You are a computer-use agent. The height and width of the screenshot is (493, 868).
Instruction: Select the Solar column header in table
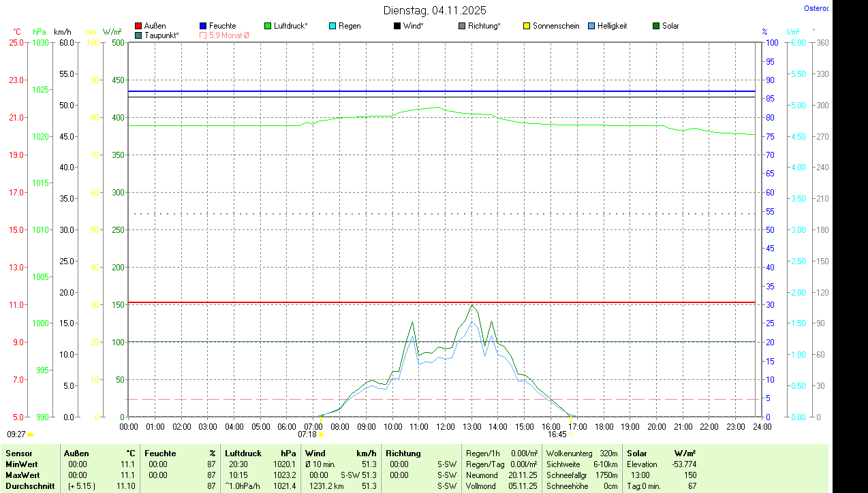tap(637, 454)
